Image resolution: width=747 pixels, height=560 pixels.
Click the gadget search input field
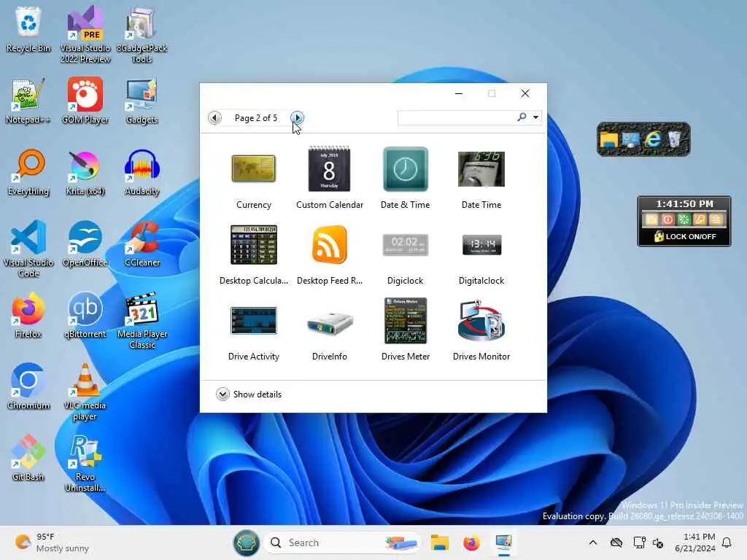[457, 117]
